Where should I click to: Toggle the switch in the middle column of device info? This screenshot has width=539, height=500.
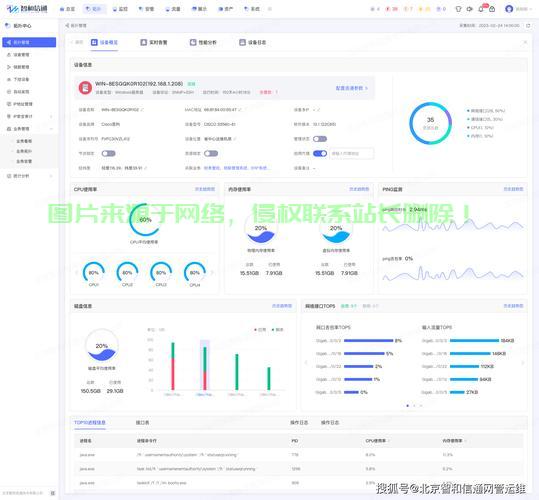[x=211, y=153]
